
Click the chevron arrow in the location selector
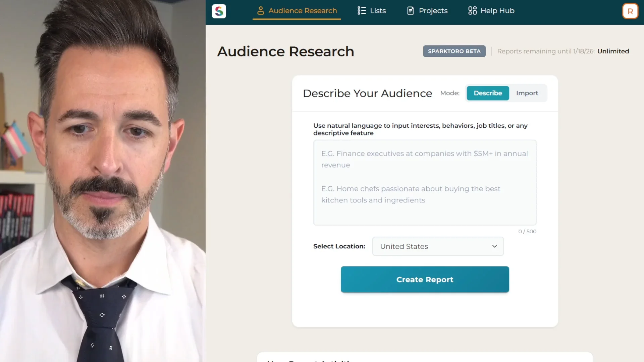tap(494, 246)
